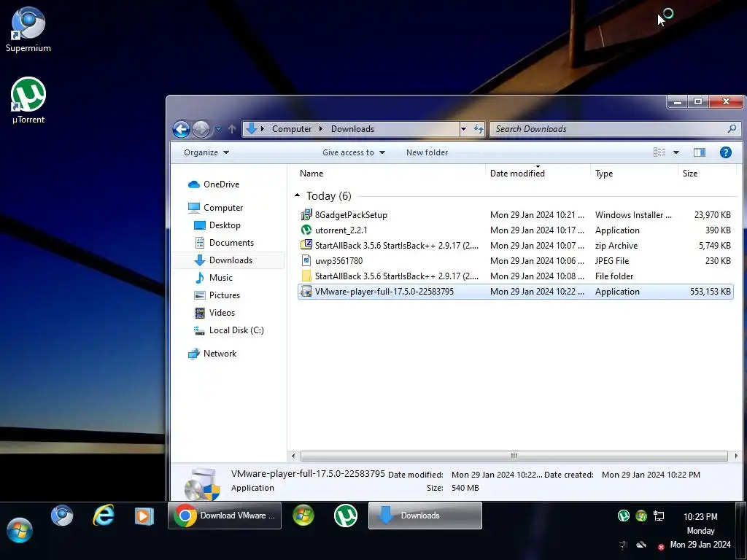Launch Supermium from taskbar
This screenshot has width=747, height=560.
tap(62, 516)
